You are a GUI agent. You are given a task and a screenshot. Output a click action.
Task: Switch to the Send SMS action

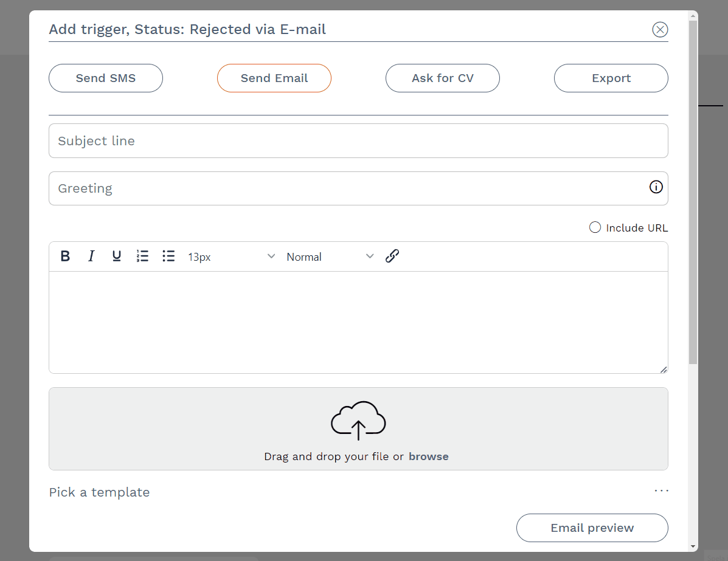coord(106,78)
